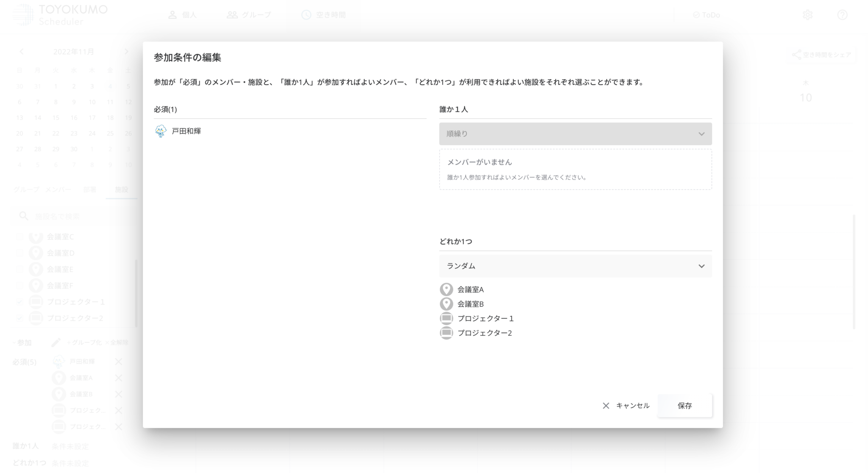Viewport: 868px width, 473px height.
Task: Click the プロジェクター2 projector icon
Action: click(446, 333)
